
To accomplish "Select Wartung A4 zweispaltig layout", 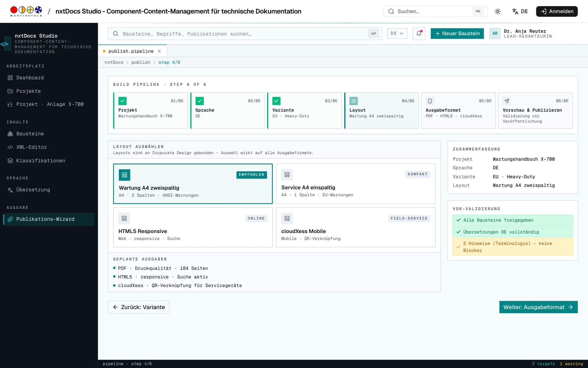I will [193, 184].
